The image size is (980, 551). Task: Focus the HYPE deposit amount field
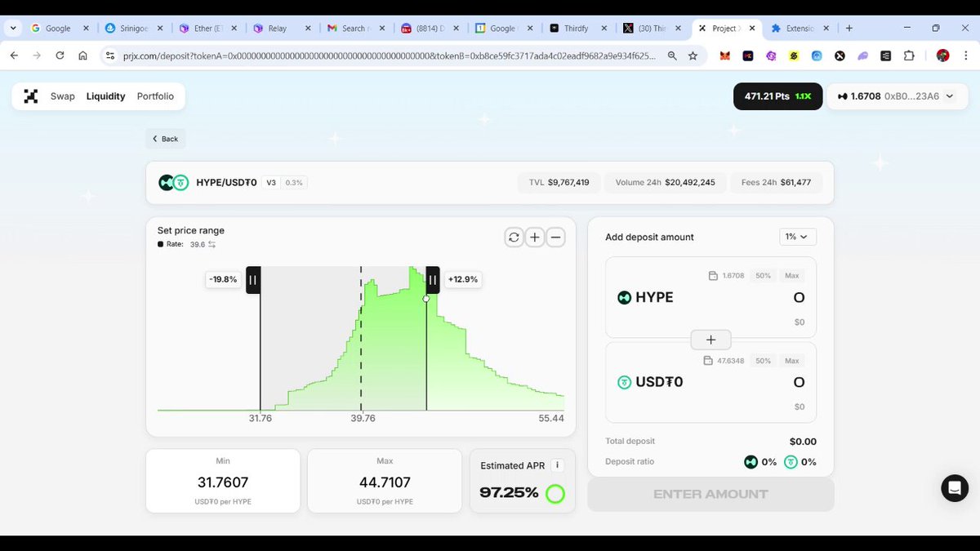click(x=799, y=298)
